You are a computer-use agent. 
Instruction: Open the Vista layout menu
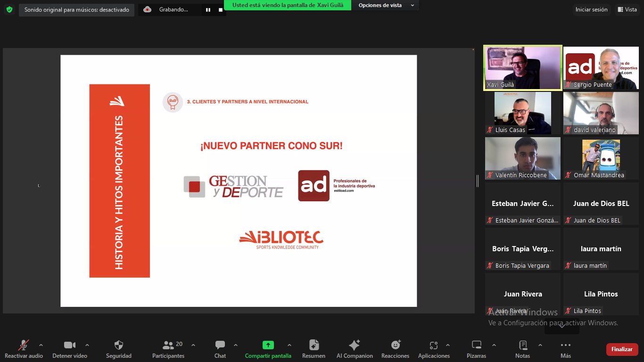(627, 9)
